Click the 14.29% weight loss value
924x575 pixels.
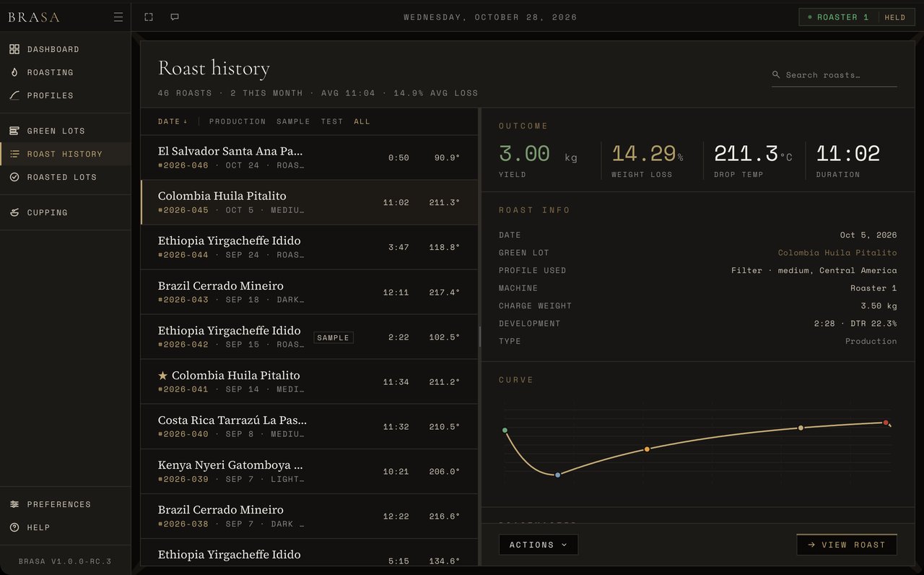[x=648, y=154]
